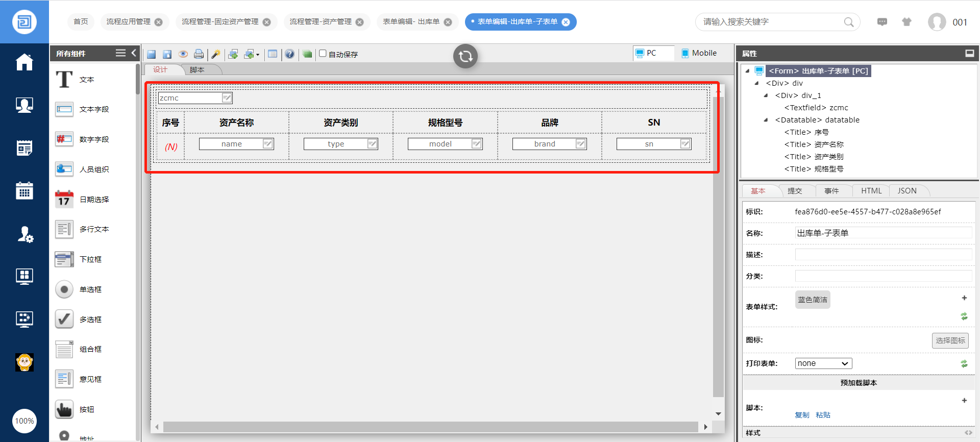The height and width of the screenshot is (442, 980).
Task: Click the round refresh button above the canvas
Action: tap(465, 56)
